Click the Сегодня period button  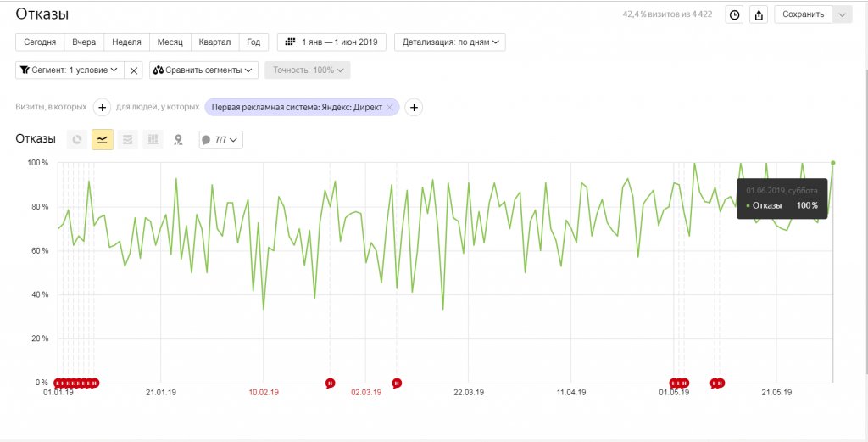pos(40,42)
